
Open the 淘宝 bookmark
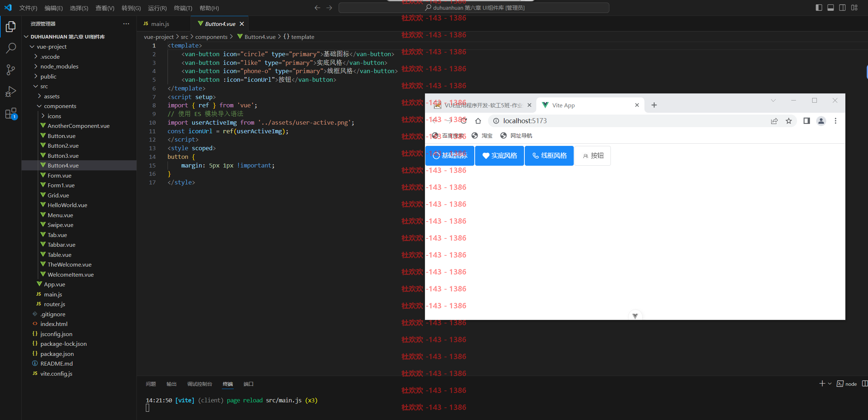pos(482,135)
